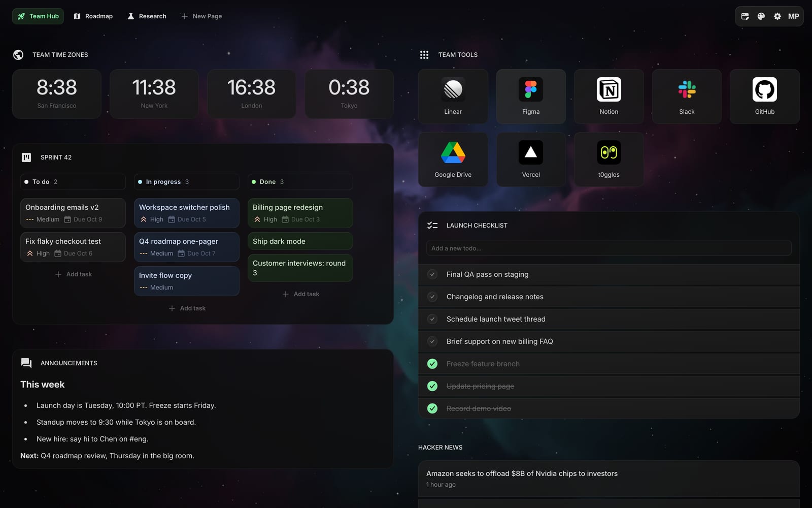812x508 pixels.
Task: Click the 'Standup moves to 9:30' announcement line
Action: tap(116, 422)
